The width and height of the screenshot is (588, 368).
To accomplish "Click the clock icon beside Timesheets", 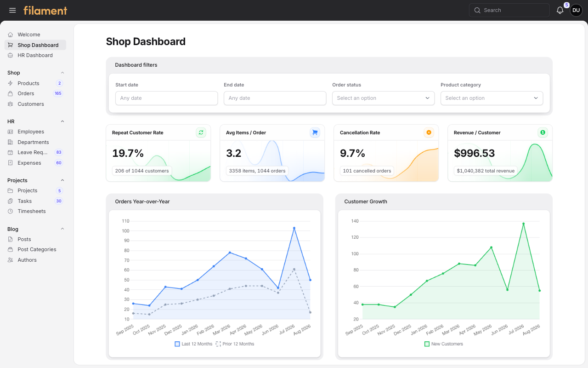I will point(11,211).
